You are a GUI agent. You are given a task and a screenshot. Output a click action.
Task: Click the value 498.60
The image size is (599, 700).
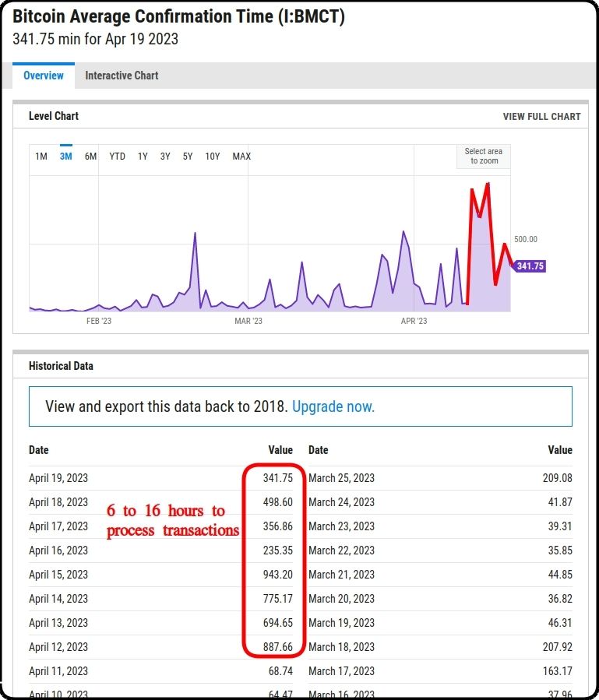click(278, 502)
